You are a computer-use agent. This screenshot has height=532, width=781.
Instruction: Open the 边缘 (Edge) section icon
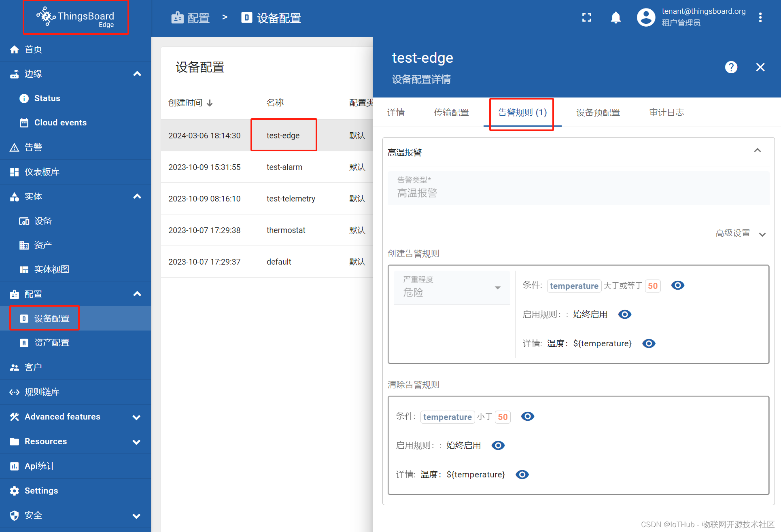15,74
